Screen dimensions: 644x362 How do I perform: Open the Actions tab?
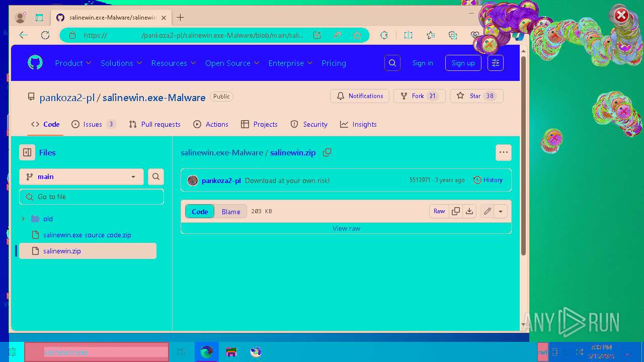211,124
